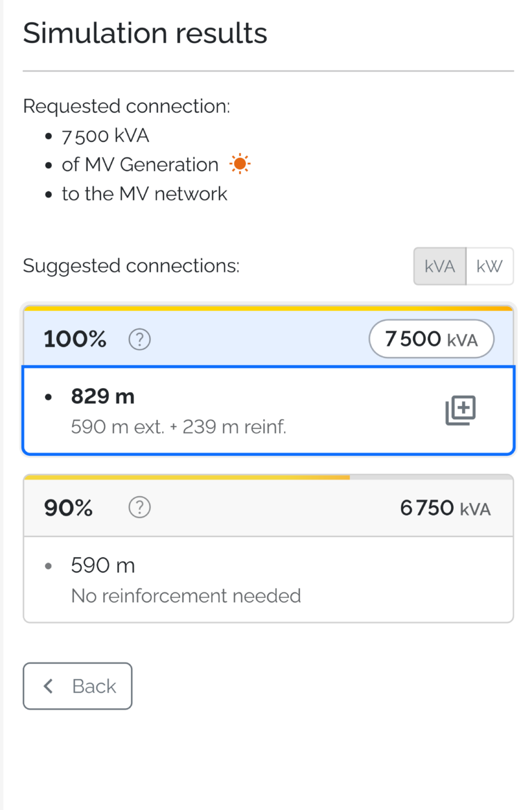532x810 pixels.
Task: Switch units to kVA
Action: click(x=440, y=266)
